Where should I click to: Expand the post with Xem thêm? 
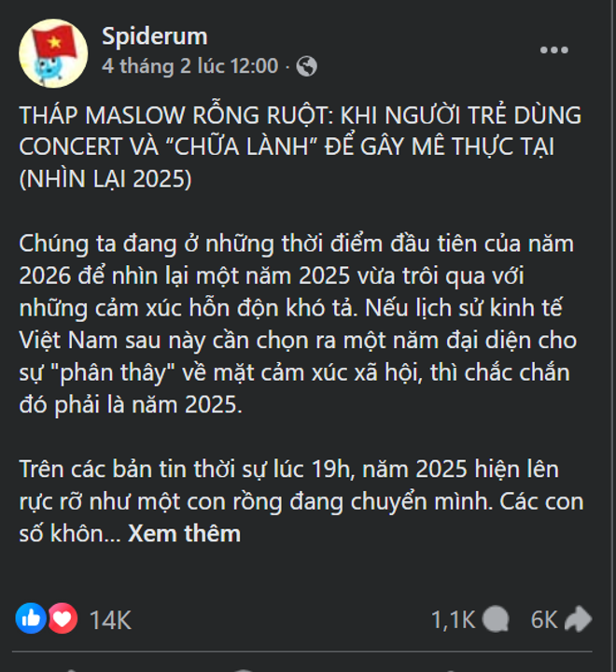point(184,534)
